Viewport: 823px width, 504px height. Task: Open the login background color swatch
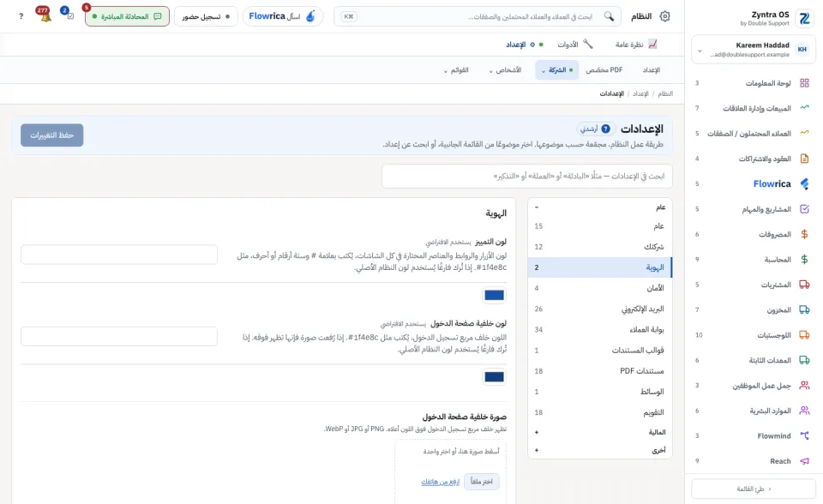tap(494, 376)
